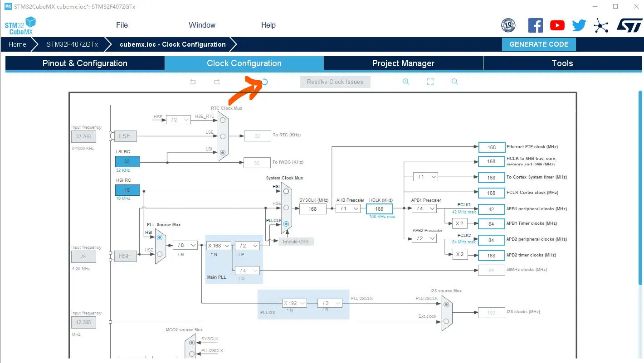Image resolution: width=644 pixels, height=363 pixels.
Task: Open the File menu
Action: point(122,25)
